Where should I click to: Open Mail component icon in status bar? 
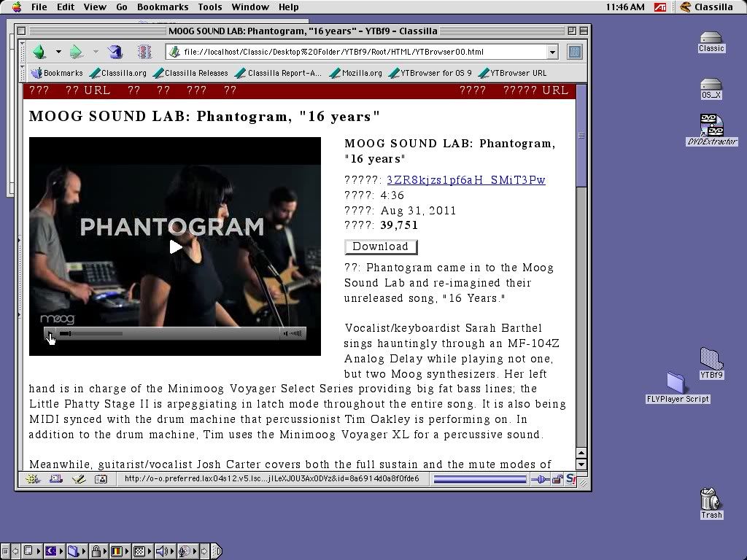[55, 479]
